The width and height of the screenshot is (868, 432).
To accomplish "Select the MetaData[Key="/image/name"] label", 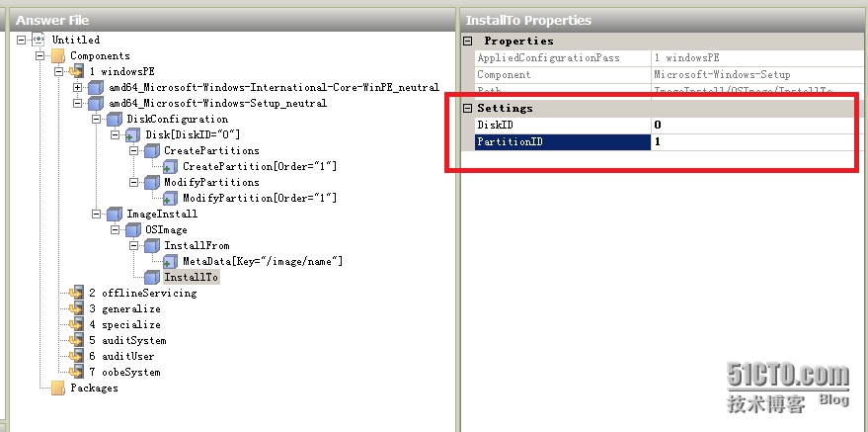I will [x=263, y=261].
